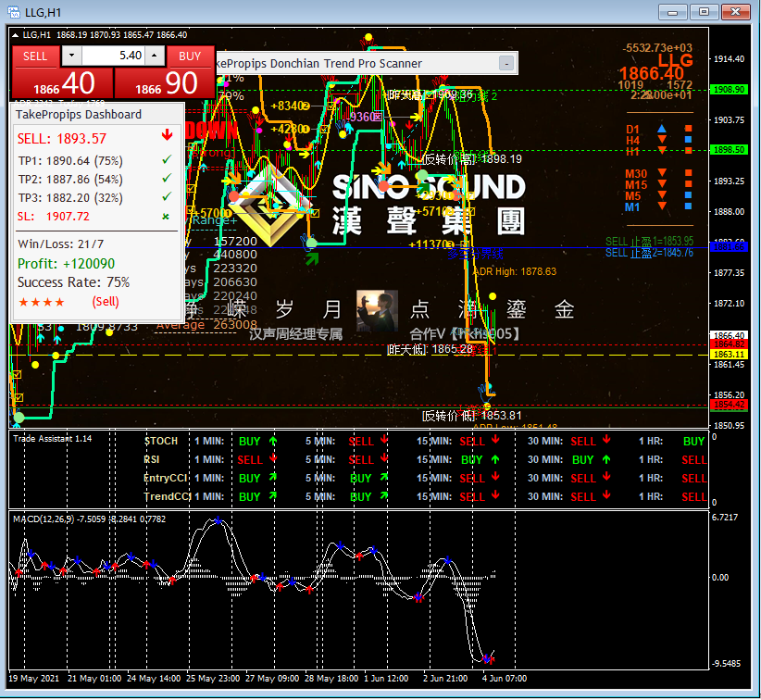Image resolution: width=761 pixels, height=700 pixels.
Task: Minimize the LLG,H1 chart window
Action: (x=672, y=12)
